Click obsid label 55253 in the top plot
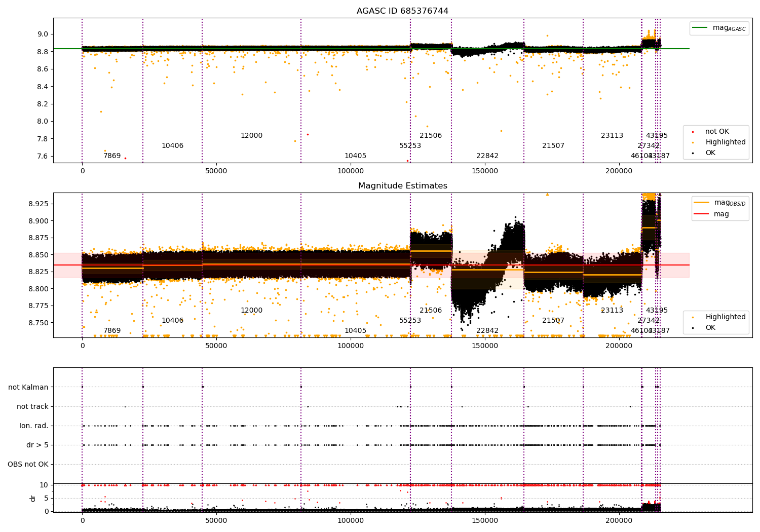 point(410,146)
